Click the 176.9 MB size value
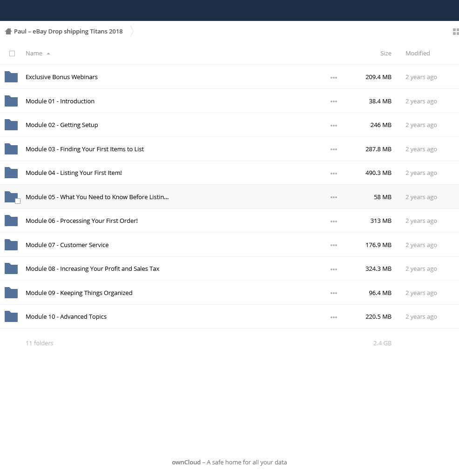 378,245
